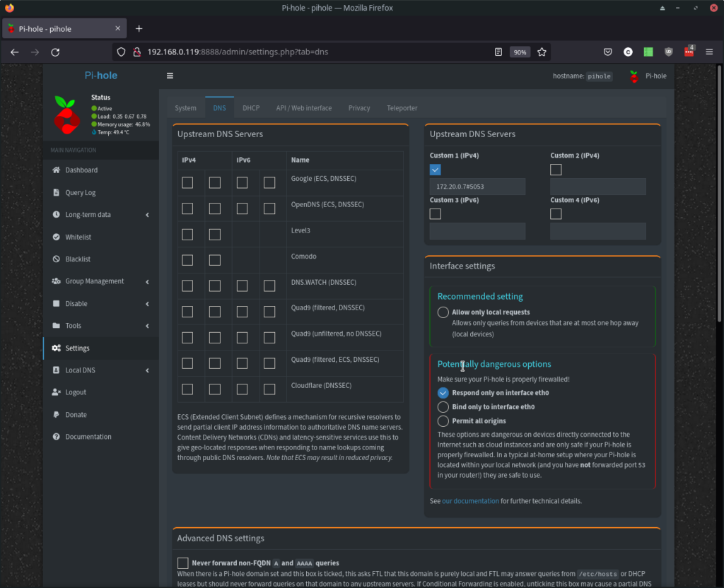
Task: Close the Pi-hole browser tab
Action: (118, 28)
